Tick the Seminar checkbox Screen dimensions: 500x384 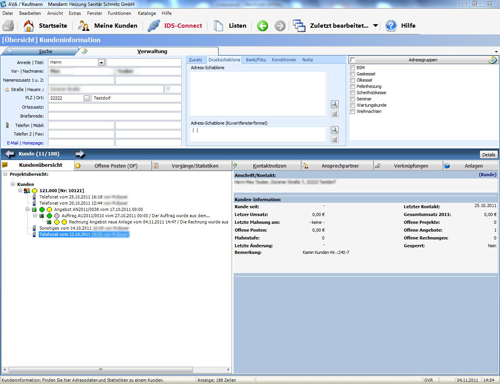pyautogui.click(x=352, y=99)
